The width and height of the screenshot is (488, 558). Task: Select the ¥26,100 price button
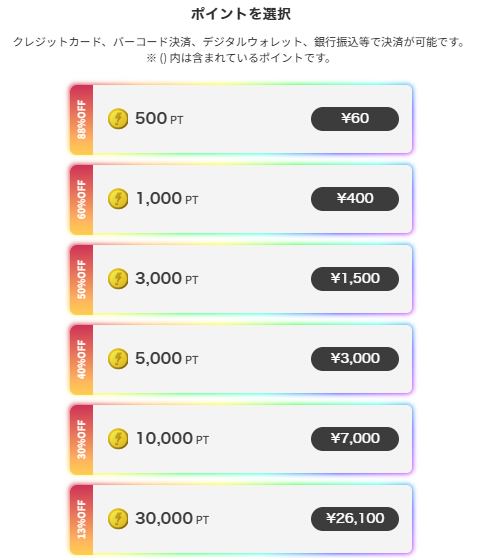pos(355,519)
